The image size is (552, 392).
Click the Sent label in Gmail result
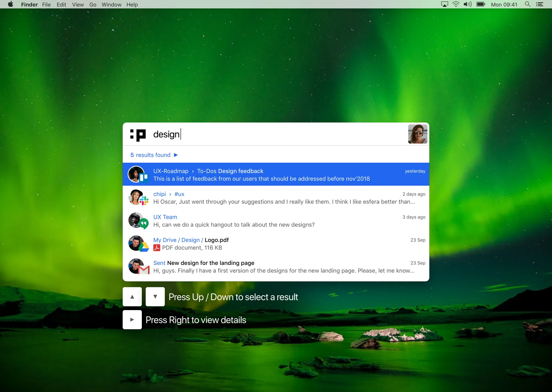click(x=159, y=263)
